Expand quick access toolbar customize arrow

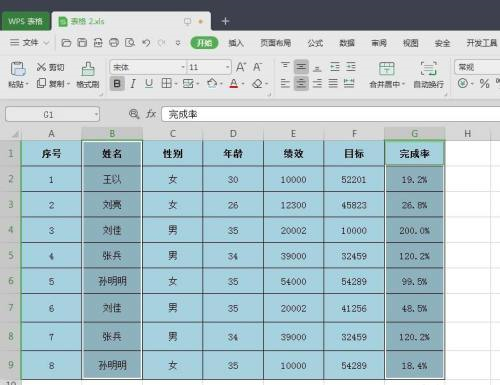(x=178, y=43)
